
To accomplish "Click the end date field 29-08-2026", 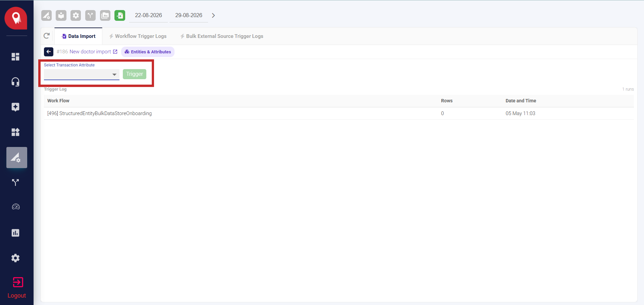I will pyautogui.click(x=189, y=15).
